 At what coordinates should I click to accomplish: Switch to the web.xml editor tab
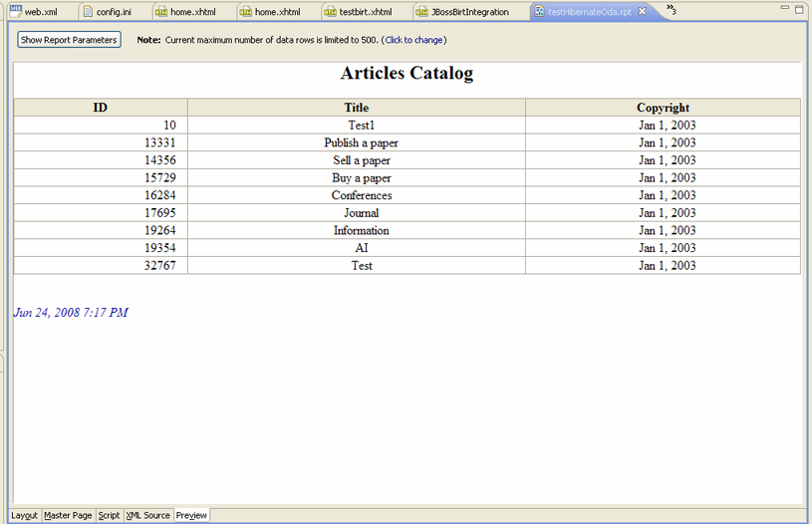pyautogui.click(x=41, y=11)
